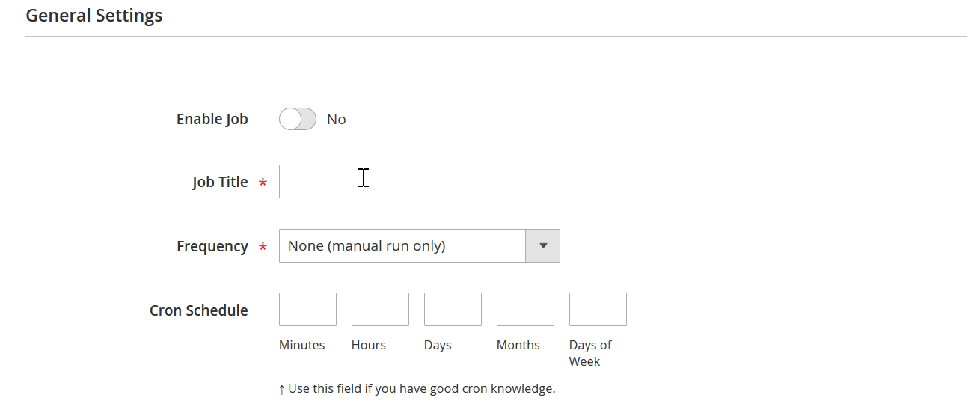The height and width of the screenshot is (404, 980).
Task: Click the Hours cron schedule field
Action: (380, 310)
